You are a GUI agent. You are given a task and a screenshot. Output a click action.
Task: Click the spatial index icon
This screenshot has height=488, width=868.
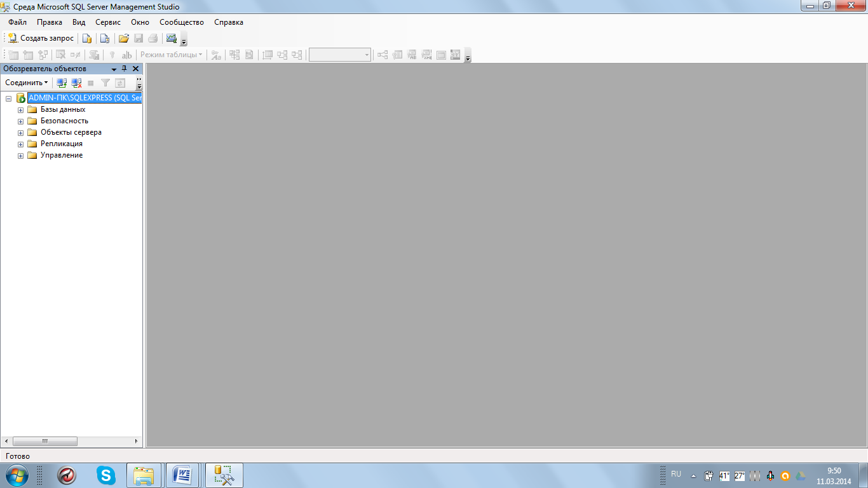pyautogui.click(x=455, y=55)
